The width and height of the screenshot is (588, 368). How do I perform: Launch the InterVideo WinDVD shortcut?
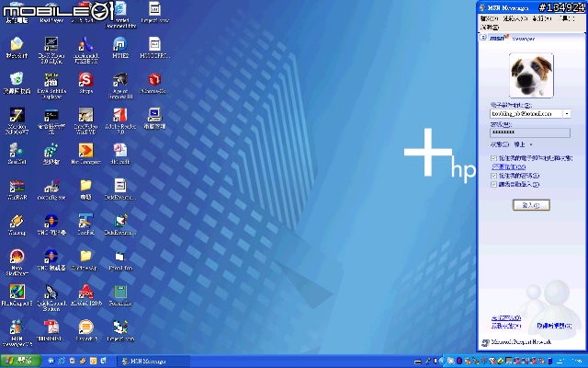point(85,121)
